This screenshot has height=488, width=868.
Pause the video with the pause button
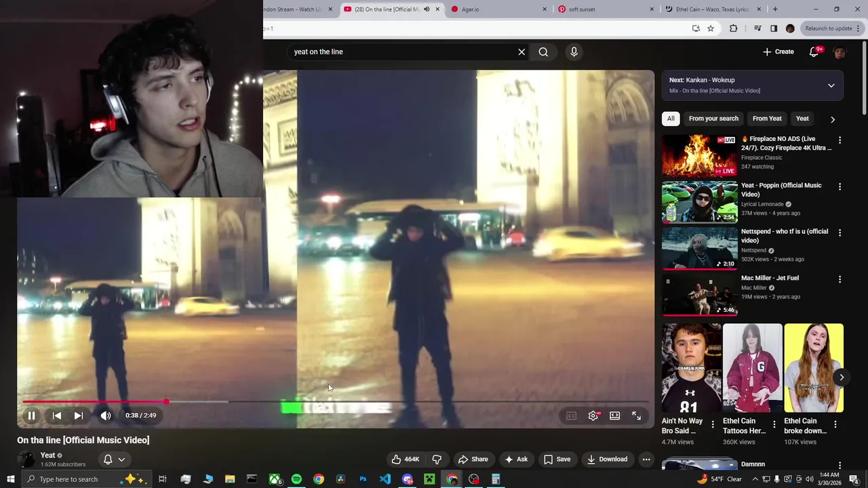click(31, 415)
